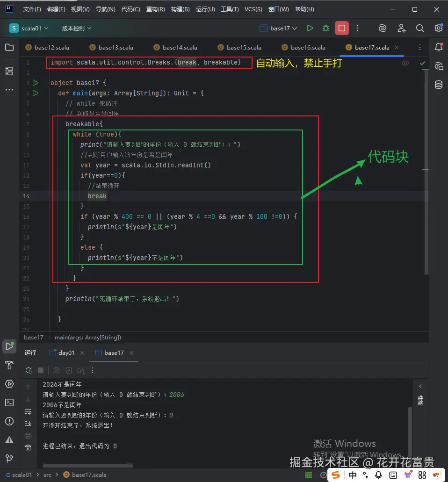Viewport: 448px width, 482px height.
Task: Switch to base12.scala tab
Action: click(x=48, y=47)
